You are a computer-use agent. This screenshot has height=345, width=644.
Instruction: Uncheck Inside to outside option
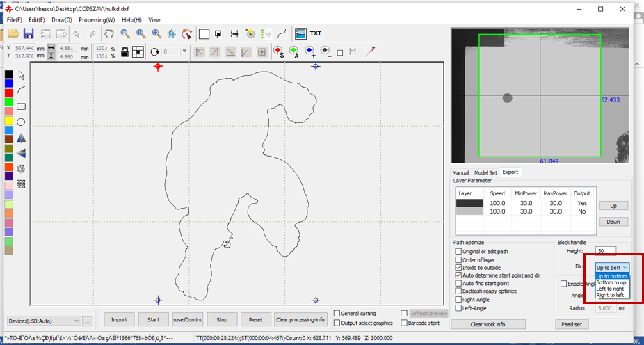pos(458,268)
